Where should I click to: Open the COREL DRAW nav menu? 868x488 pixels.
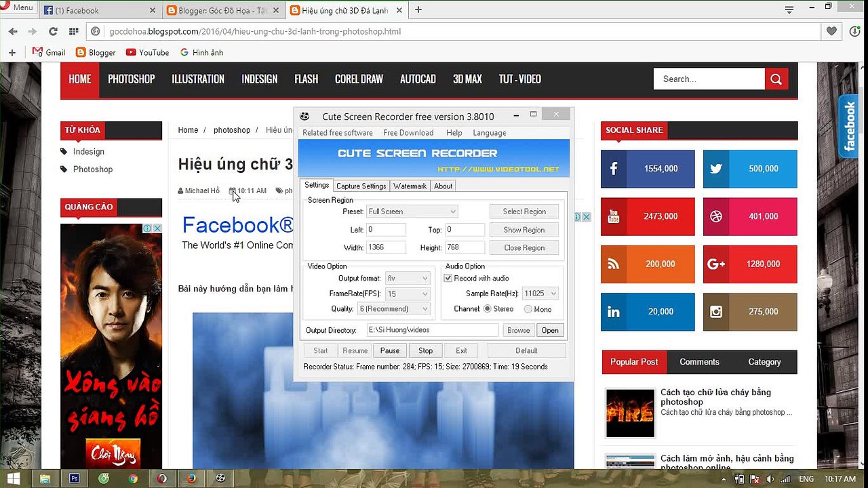point(359,79)
